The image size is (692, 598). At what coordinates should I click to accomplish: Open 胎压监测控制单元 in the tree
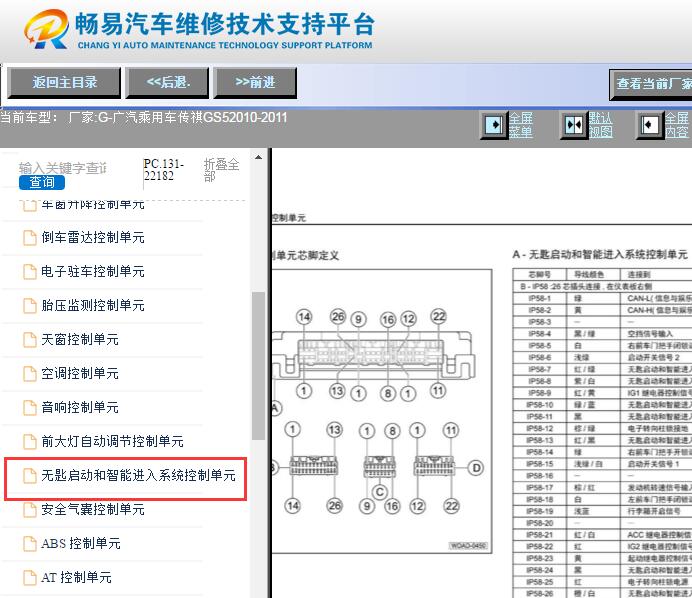pyautogui.click(x=93, y=305)
